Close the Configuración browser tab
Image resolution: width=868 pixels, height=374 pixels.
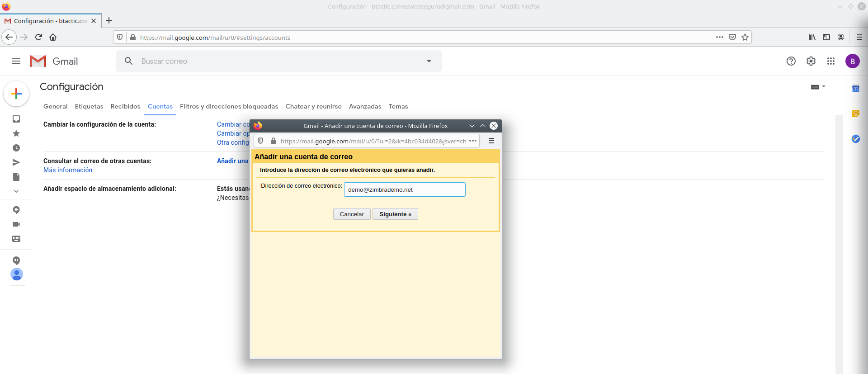coord(94,21)
